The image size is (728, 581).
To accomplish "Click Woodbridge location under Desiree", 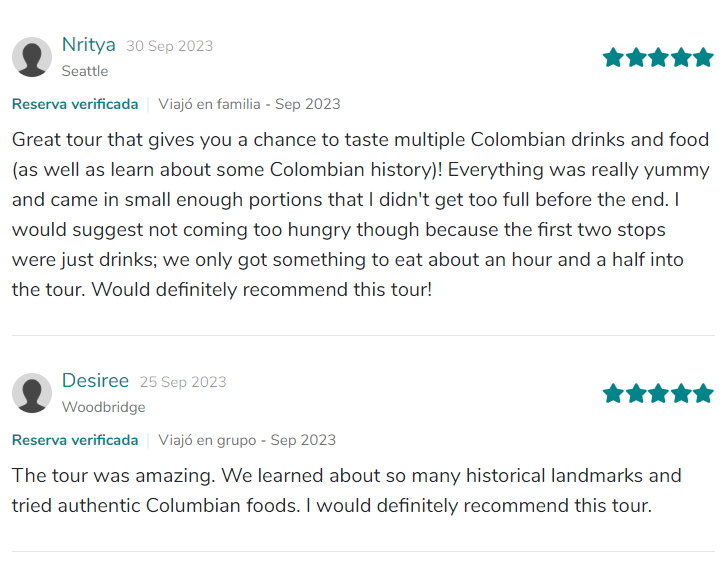I will click(x=103, y=407).
